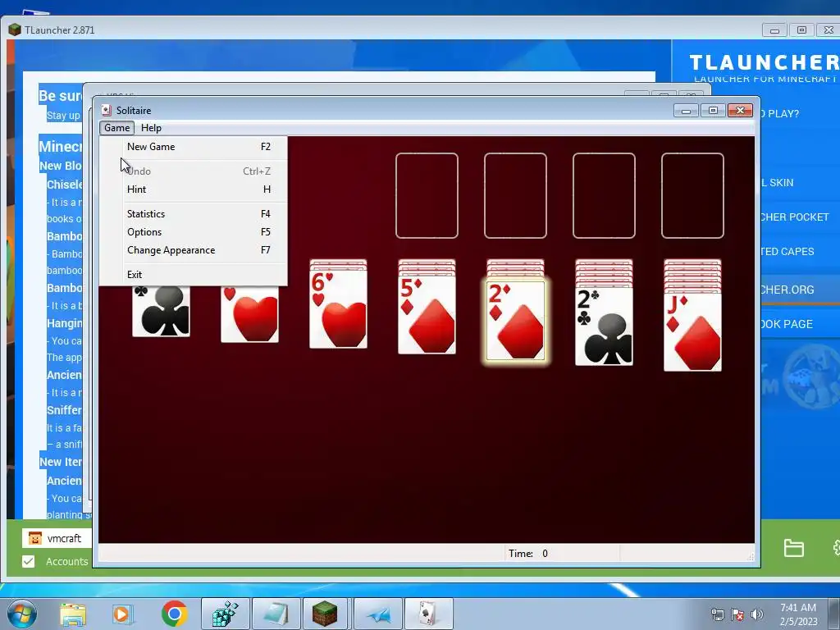Click the clubs card in the first column
This screenshot has width=840, height=630.
pyautogui.click(x=162, y=311)
